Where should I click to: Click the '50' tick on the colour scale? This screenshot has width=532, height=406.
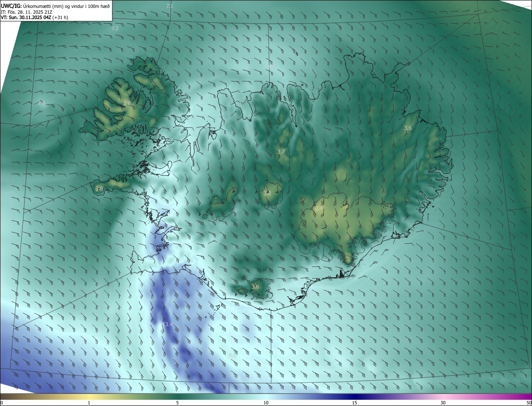tap(529, 403)
